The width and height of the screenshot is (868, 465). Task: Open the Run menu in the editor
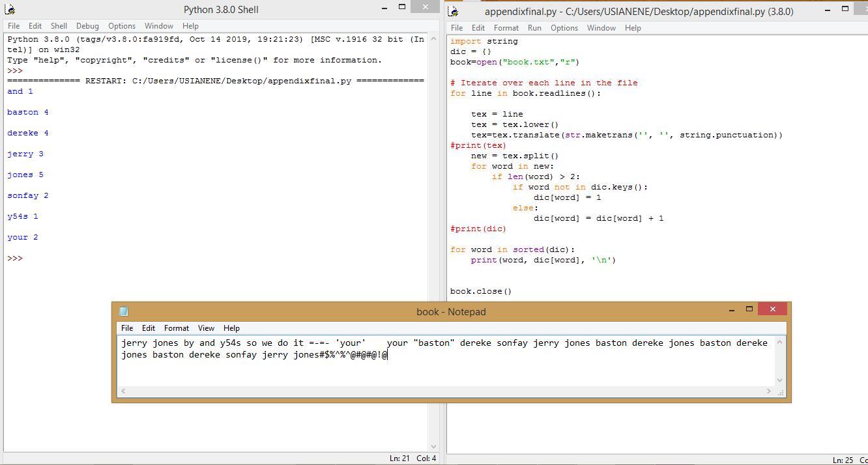534,28
